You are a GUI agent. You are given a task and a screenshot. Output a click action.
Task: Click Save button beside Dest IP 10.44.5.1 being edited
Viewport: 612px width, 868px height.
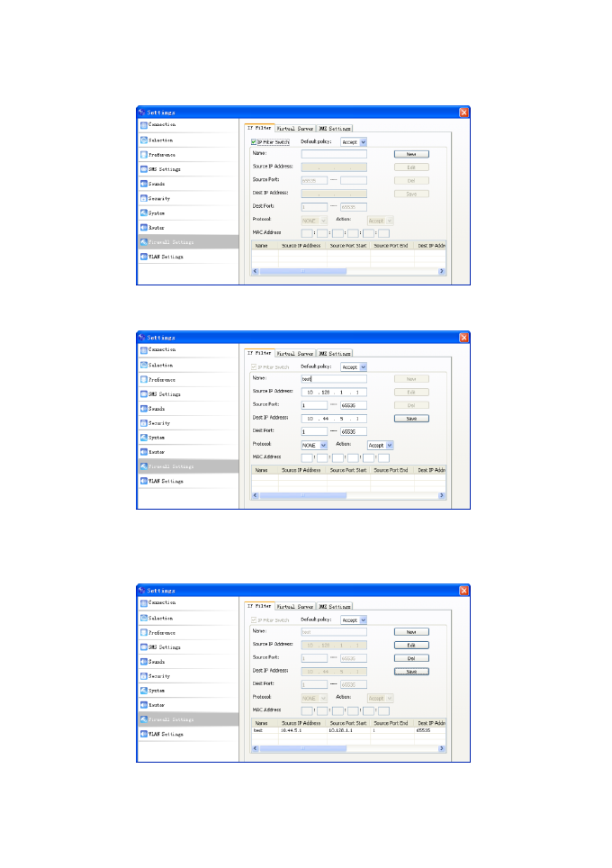pyautogui.click(x=411, y=419)
